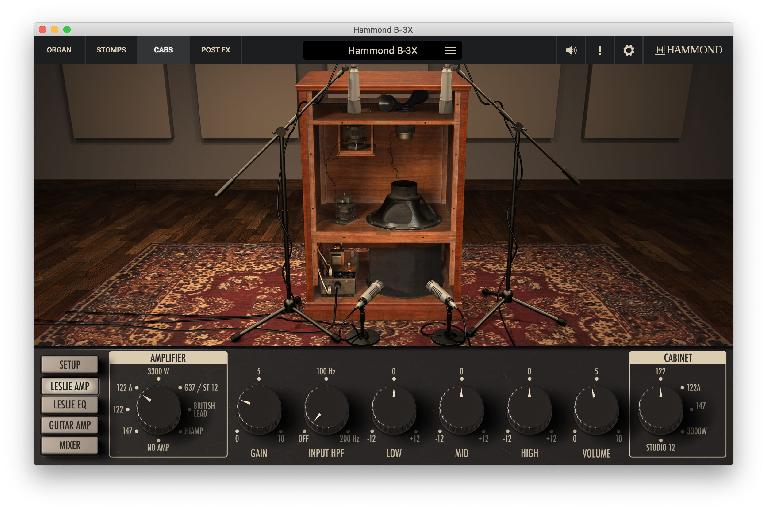
Task: Open the LESLIE EQ section
Action: (70, 405)
